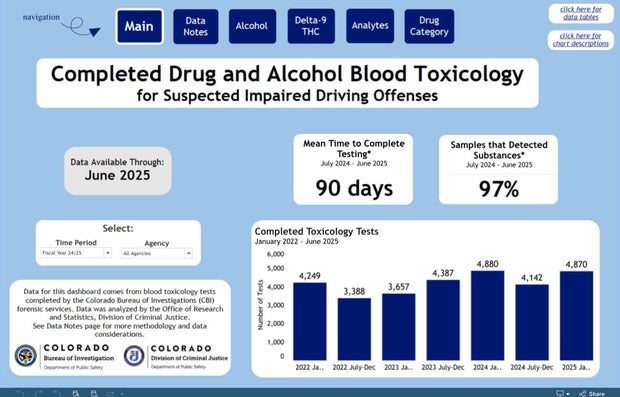Click the download monitor icon near Share
This screenshot has height=397, width=620.
560,393
